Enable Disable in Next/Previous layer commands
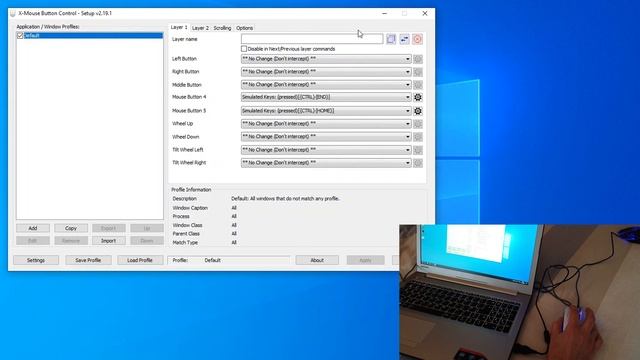Screen dimensions: 640x360 (244, 49)
